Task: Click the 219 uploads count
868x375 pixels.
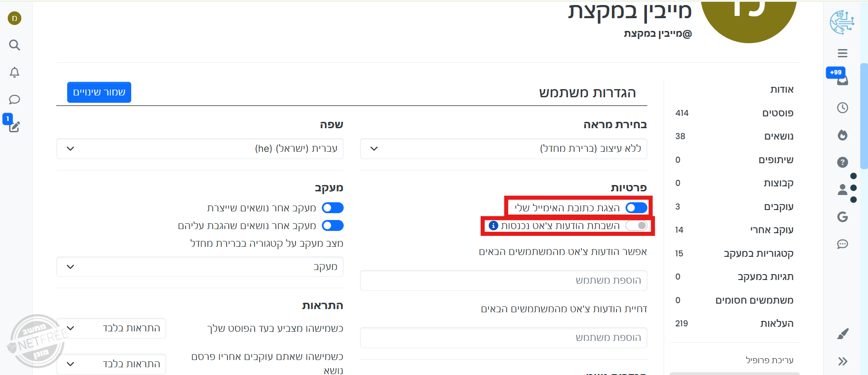Action: point(681,324)
